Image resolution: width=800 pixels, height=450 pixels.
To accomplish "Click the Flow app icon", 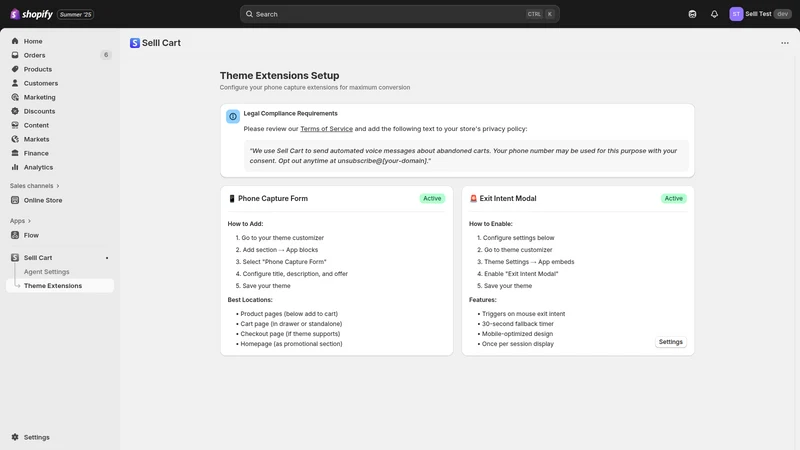I will pos(15,235).
